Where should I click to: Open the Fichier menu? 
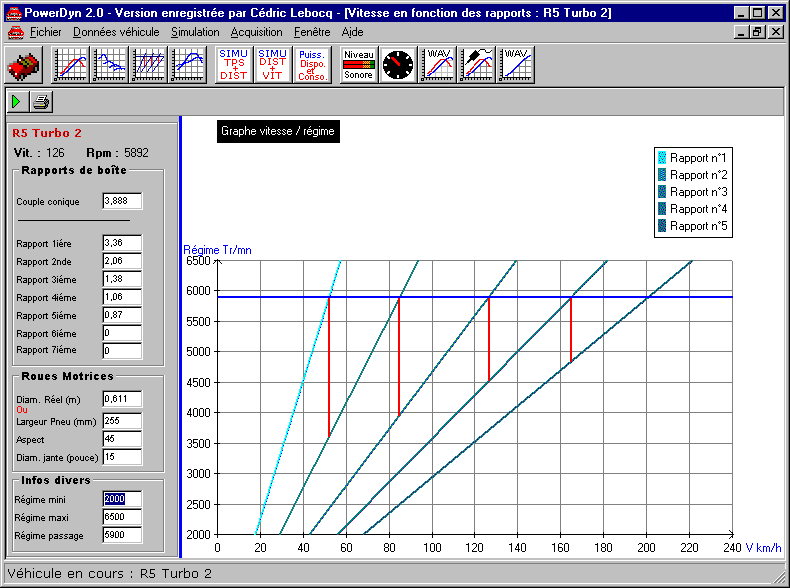coord(45,32)
